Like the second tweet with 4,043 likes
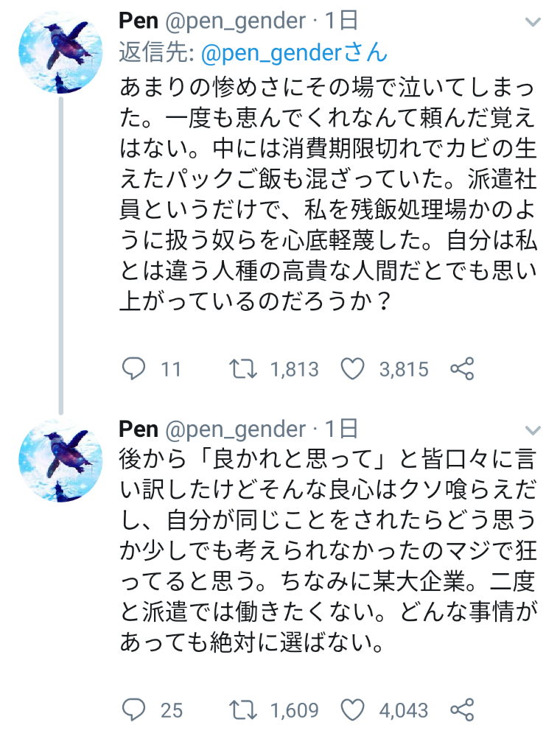560x736 pixels. (354, 709)
